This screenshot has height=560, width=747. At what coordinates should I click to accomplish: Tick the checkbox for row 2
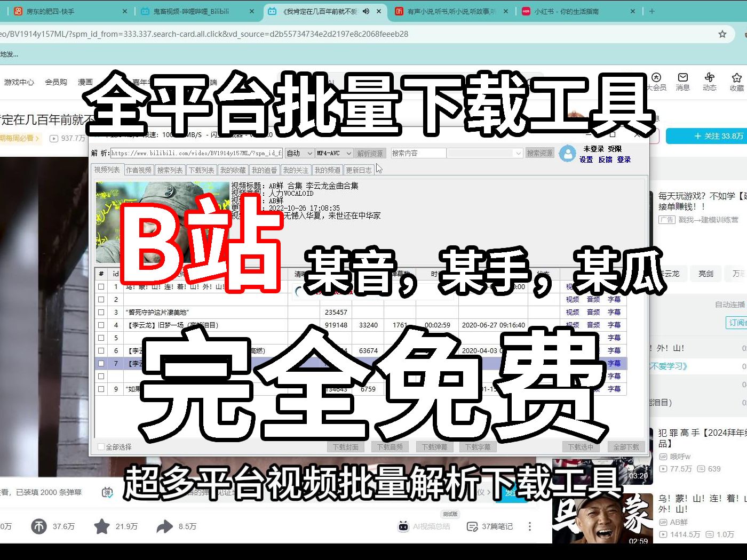pos(101,299)
